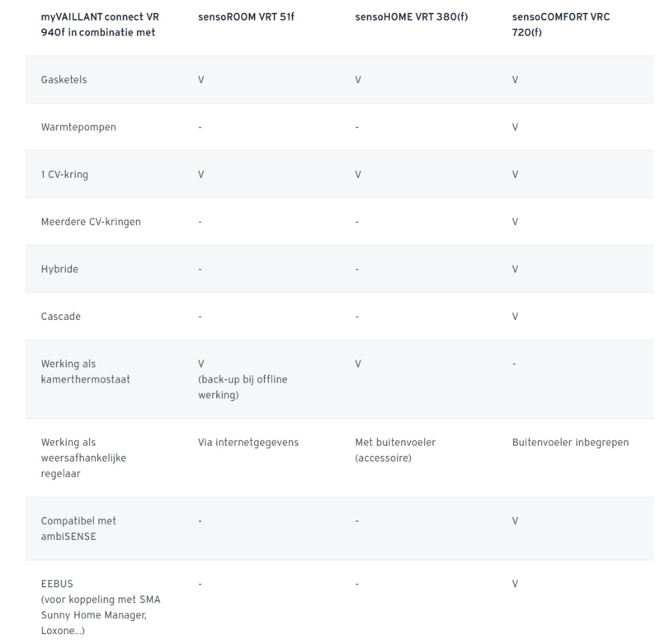The height and width of the screenshot is (644, 660).
Task: Click the Werking als kamerthermostaat label
Action: tap(86, 371)
